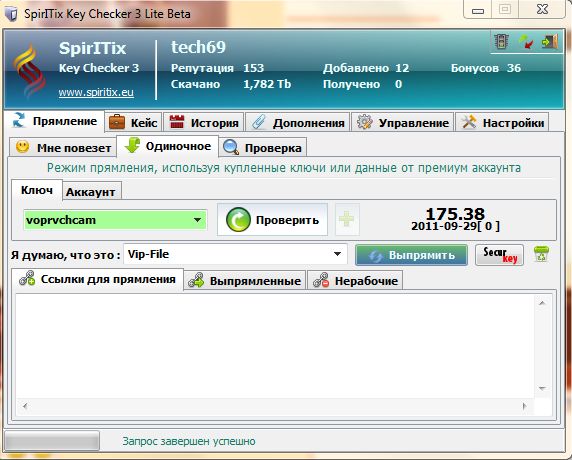Click the SpirITix flame logo

(29, 70)
